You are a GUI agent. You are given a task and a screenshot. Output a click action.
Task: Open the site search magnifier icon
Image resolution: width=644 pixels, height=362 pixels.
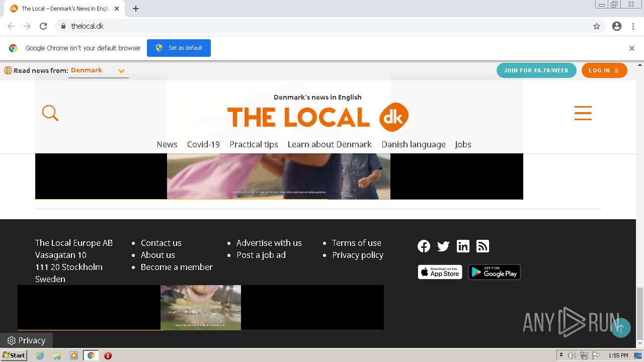click(x=50, y=113)
